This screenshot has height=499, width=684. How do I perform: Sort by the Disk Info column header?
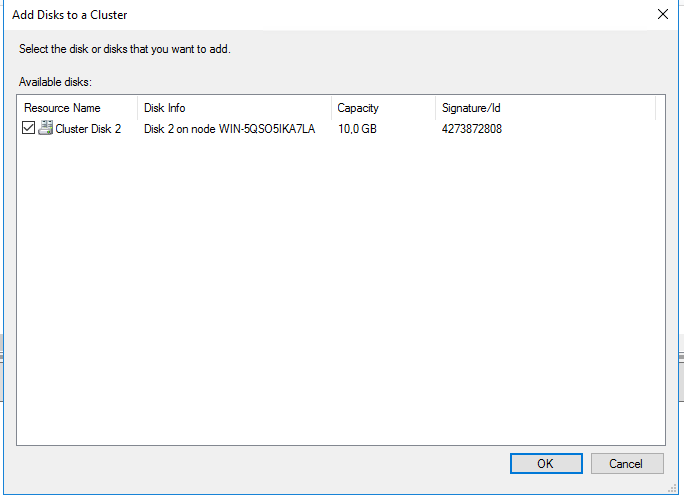point(164,108)
